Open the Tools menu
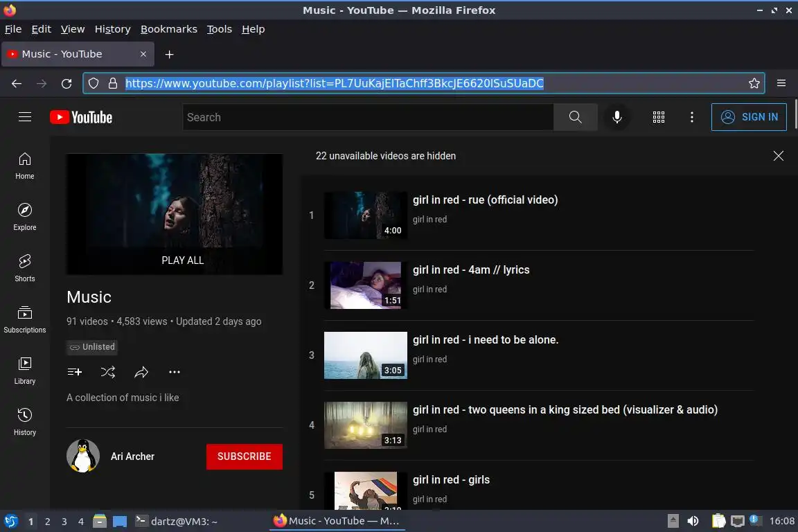The image size is (798, 532). [220, 29]
